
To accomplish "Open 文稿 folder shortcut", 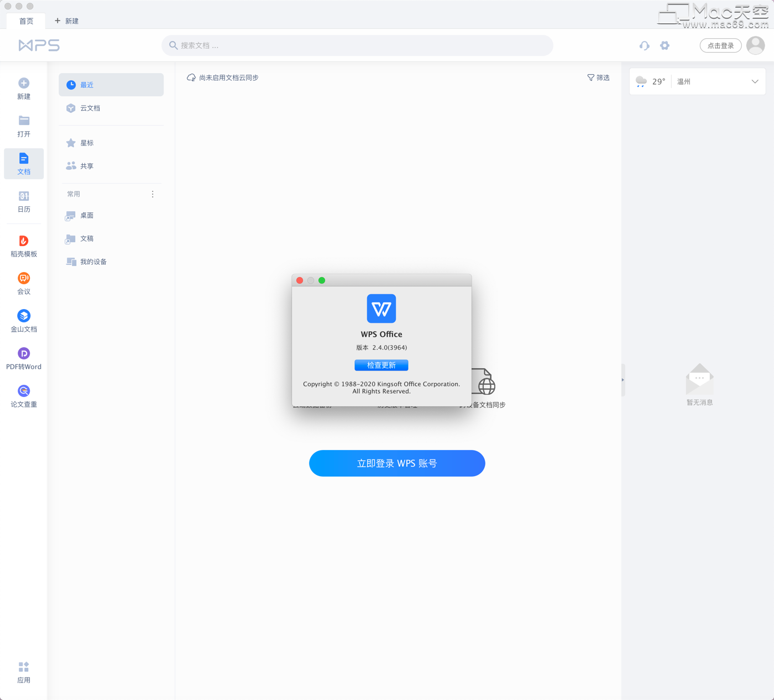I will (111, 238).
